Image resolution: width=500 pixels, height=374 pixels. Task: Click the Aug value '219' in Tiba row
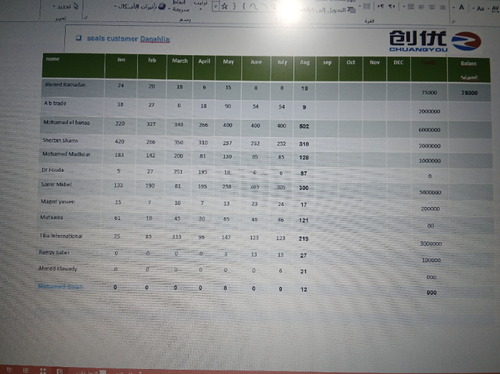pyautogui.click(x=303, y=239)
